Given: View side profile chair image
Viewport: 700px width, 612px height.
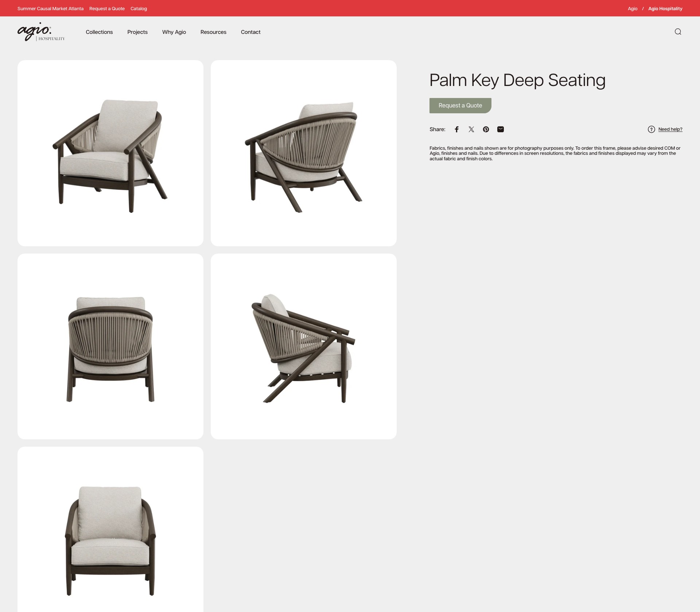Looking at the screenshot, I should 304,346.
